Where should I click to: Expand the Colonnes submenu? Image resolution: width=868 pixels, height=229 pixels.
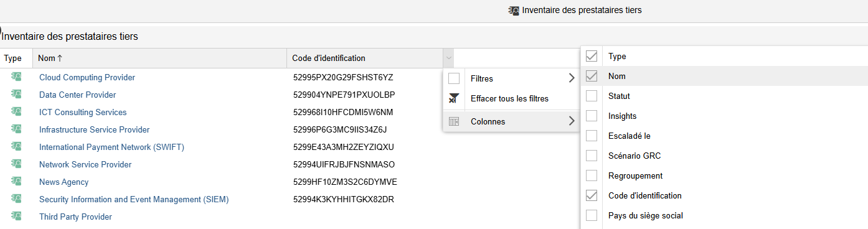[511, 121]
